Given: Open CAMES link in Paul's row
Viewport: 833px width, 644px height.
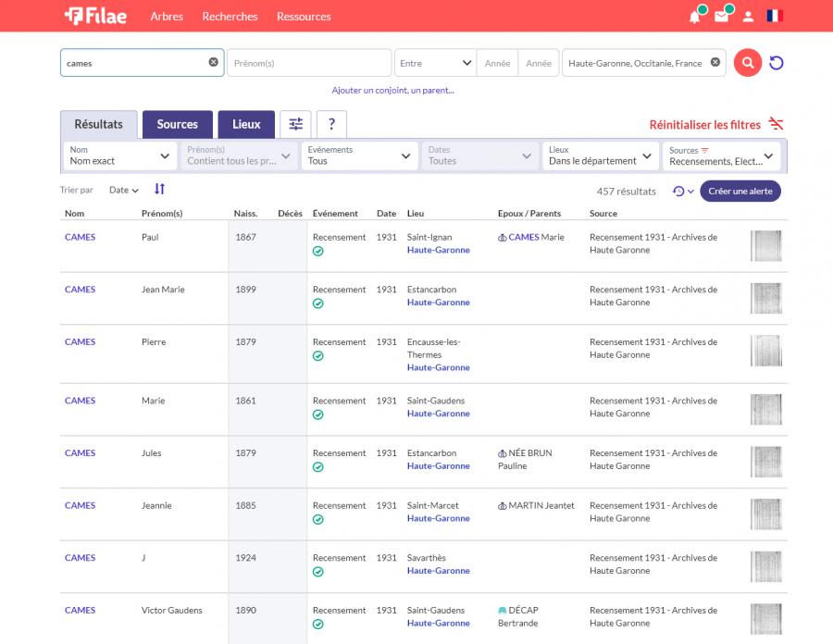Looking at the screenshot, I should point(81,237).
